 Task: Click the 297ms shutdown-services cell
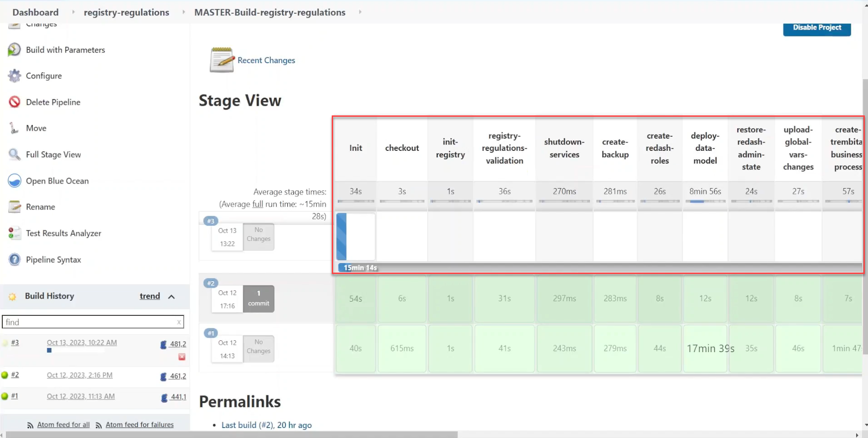tap(564, 299)
